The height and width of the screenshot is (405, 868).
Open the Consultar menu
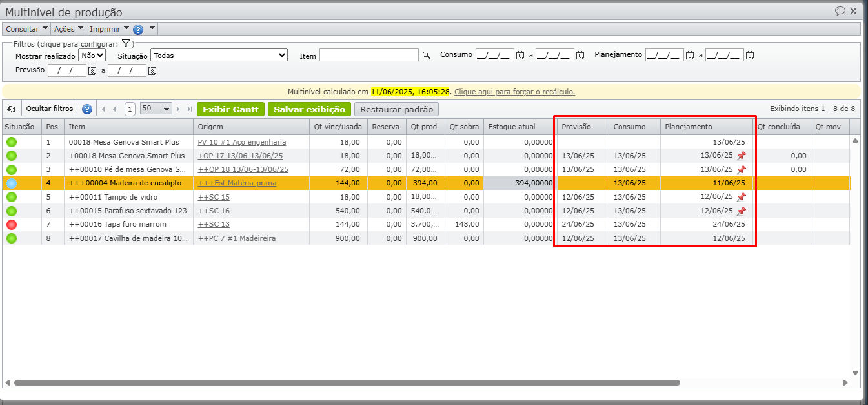(x=26, y=29)
